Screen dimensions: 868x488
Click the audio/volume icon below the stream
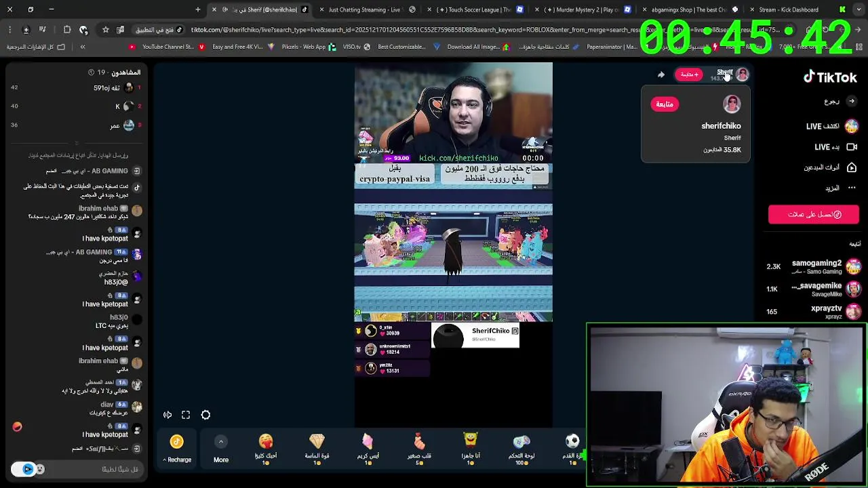tap(167, 415)
